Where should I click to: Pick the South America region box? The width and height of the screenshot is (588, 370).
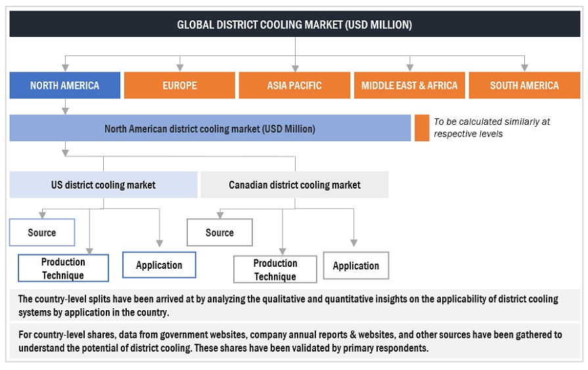click(524, 85)
